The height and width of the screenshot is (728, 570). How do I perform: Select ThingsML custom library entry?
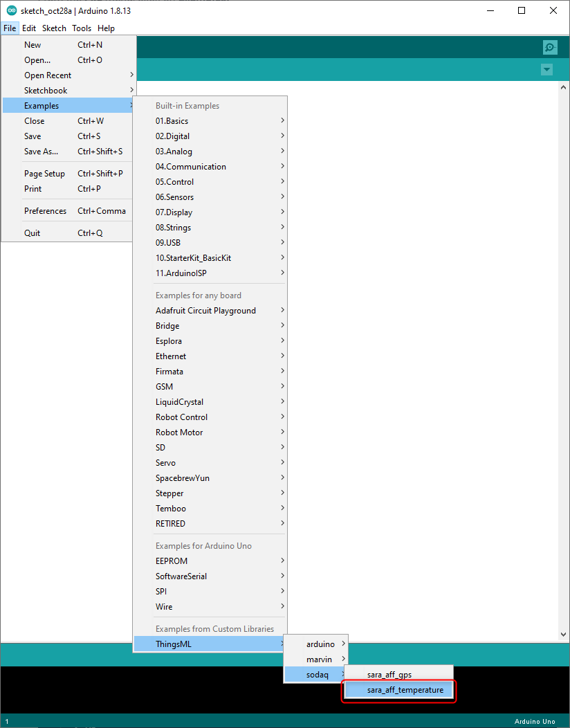[210, 644]
